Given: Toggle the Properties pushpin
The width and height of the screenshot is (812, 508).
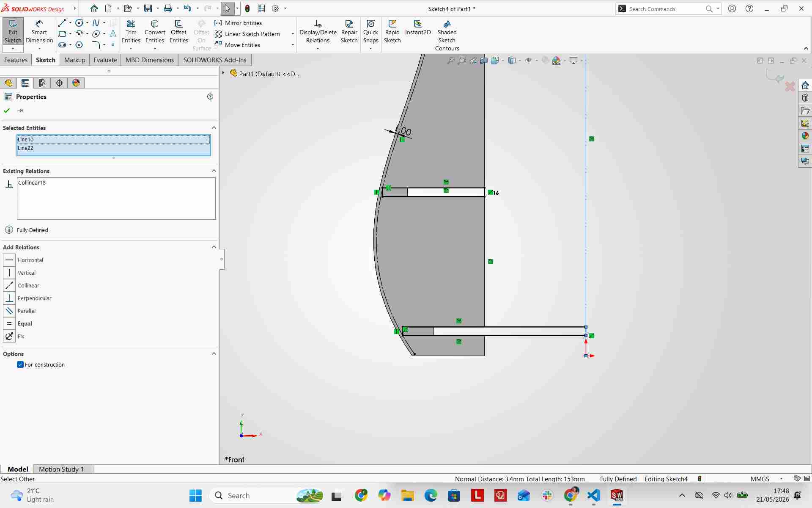Looking at the screenshot, I should (21, 110).
